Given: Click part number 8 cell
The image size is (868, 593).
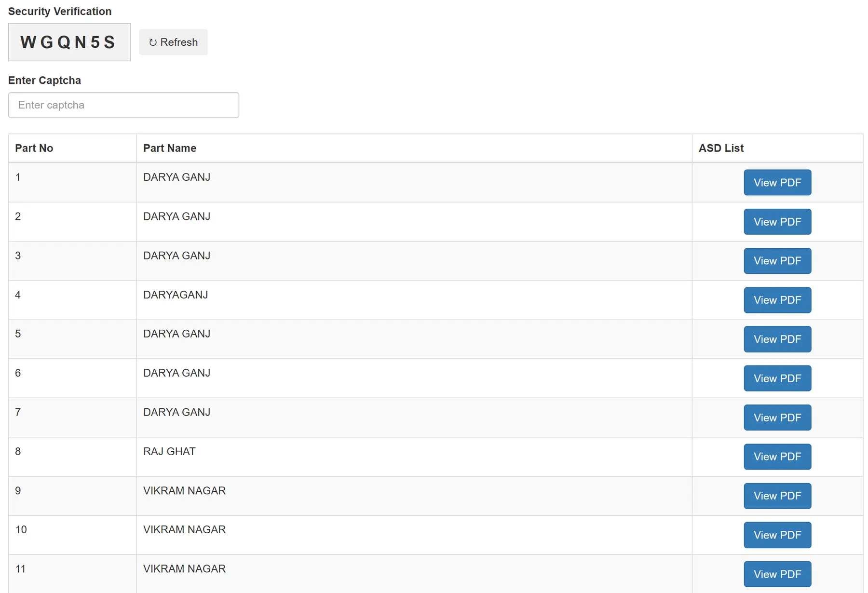Looking at the screenshot, I should pyautogui.click(x=72, y=457).
